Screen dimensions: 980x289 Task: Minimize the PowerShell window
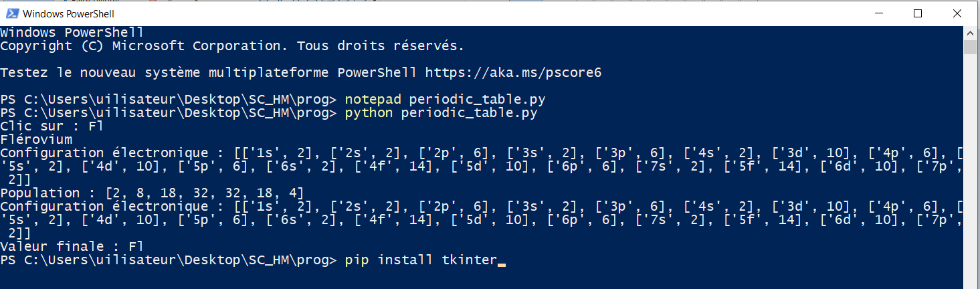coord(879,13)
